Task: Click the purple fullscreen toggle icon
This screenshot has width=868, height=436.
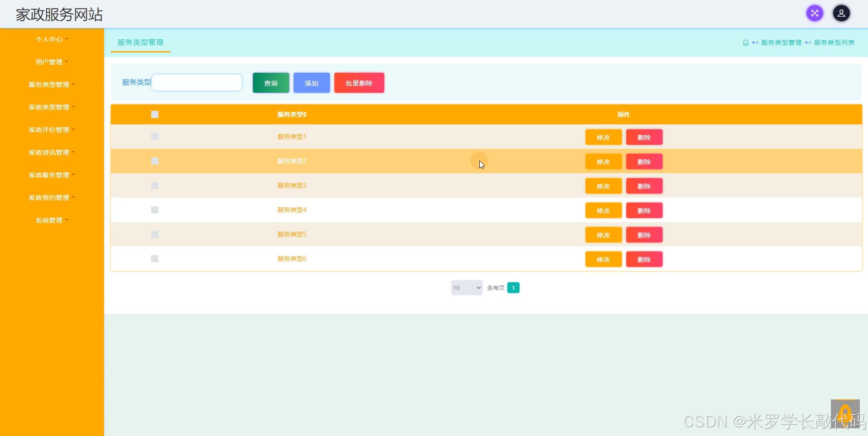Action: (x=815, y=13)
